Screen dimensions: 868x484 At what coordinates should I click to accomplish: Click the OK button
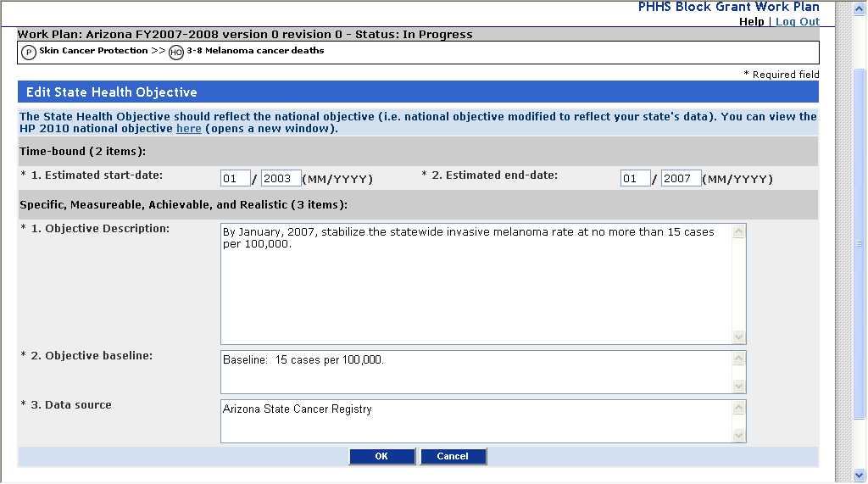point(382,456)
